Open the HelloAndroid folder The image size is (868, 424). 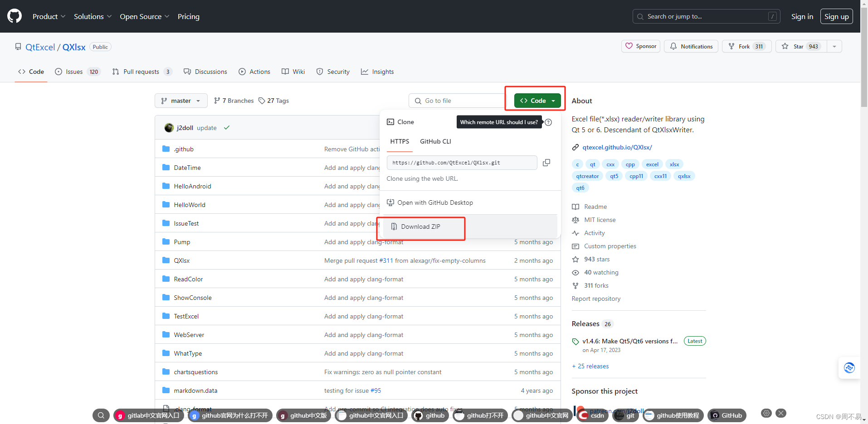[192, 186]
